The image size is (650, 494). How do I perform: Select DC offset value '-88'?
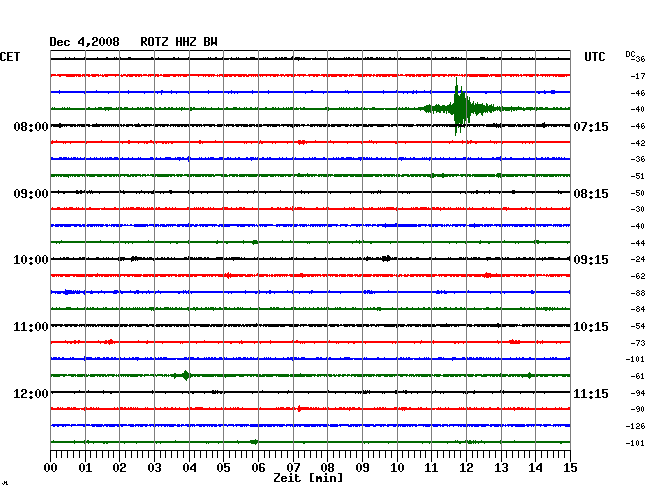pos(638,293)
